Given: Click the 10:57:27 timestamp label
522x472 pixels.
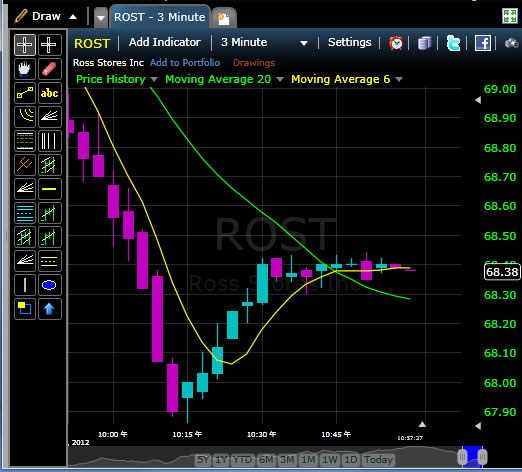Looking at the screenshot, I should tap(410, 438).
